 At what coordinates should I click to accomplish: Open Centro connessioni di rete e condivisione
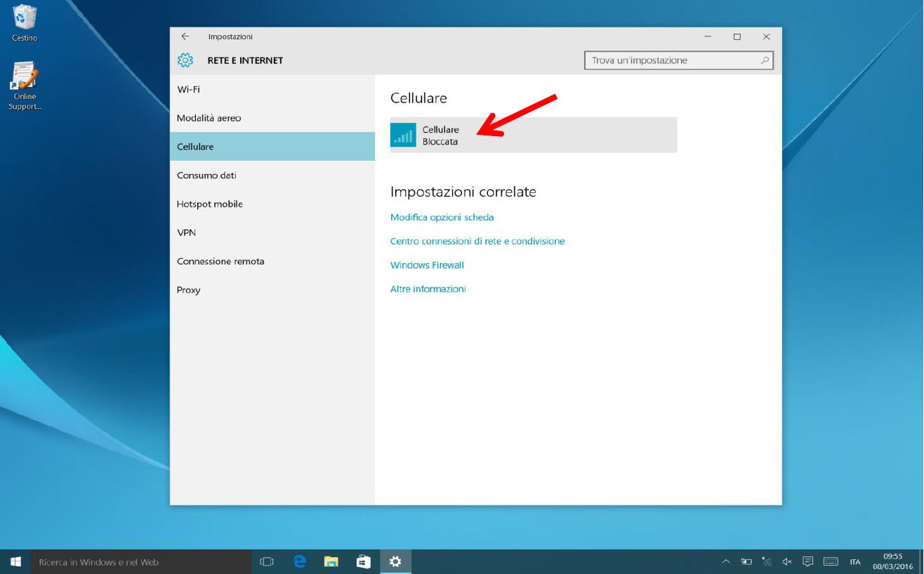(x=477, y=241)
